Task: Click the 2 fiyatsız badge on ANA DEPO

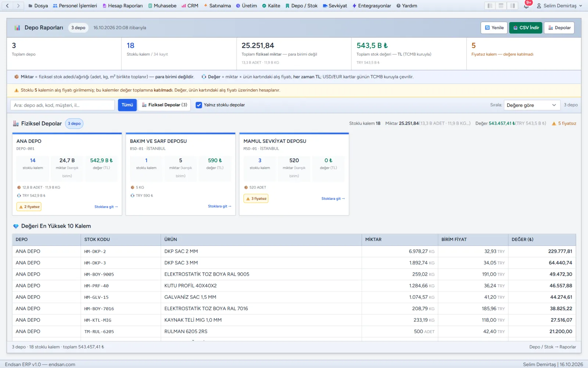Action: point(29,207)
